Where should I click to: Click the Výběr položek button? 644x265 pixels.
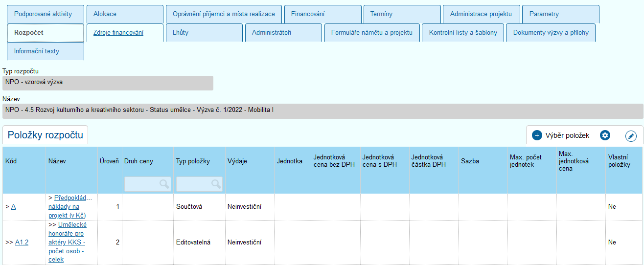click(567, 135)
